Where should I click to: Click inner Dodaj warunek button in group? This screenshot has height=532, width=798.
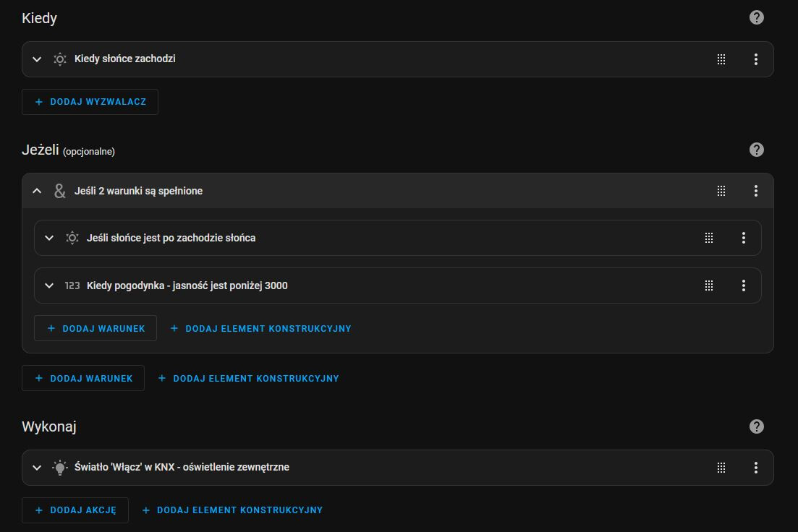click(x=95, y=328)
